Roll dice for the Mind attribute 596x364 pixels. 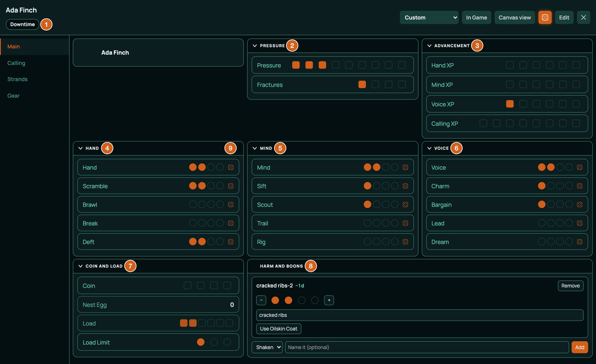(405, 167)
